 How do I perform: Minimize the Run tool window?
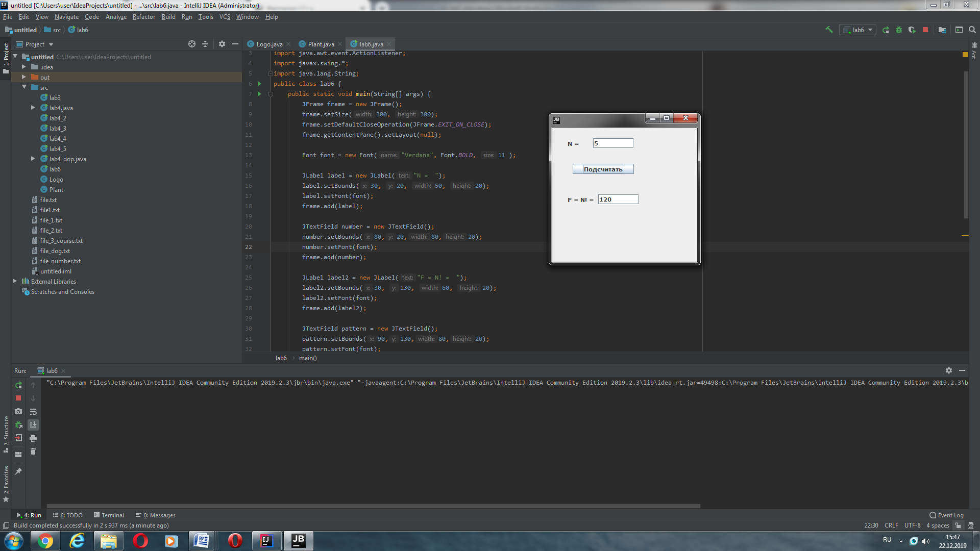pos(962,370)
